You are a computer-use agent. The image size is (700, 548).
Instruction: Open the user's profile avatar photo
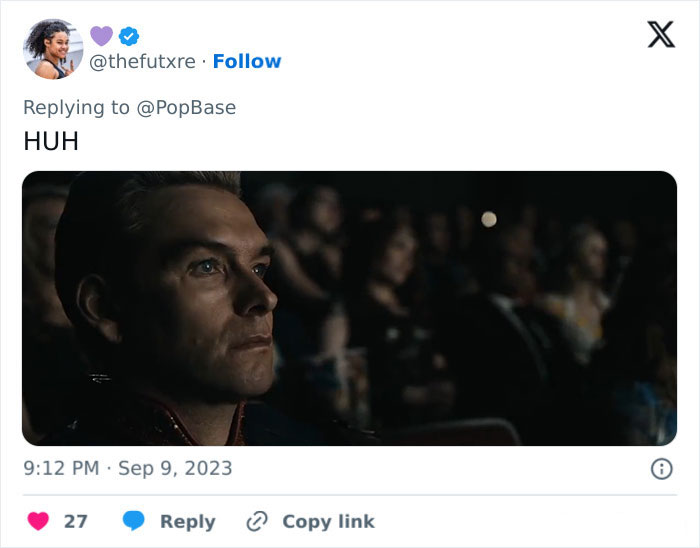(x=51, y=49)
